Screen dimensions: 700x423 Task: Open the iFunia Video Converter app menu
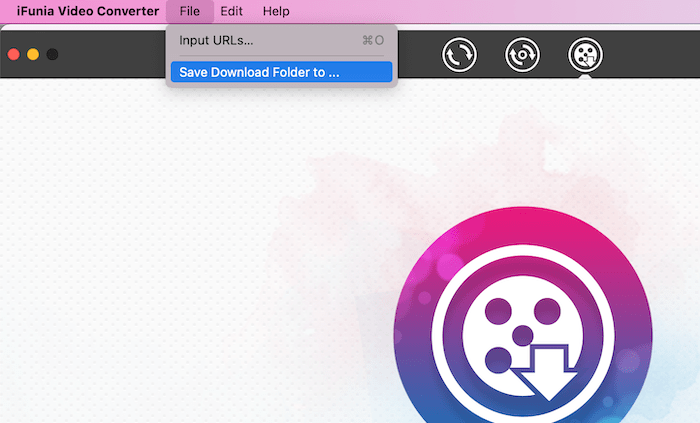click(x=87, y=11)
